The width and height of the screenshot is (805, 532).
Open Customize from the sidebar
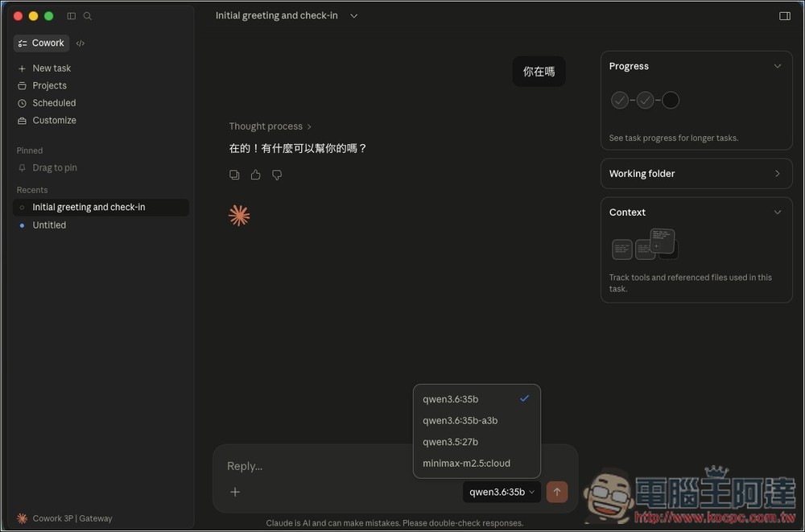click(53, 120)
